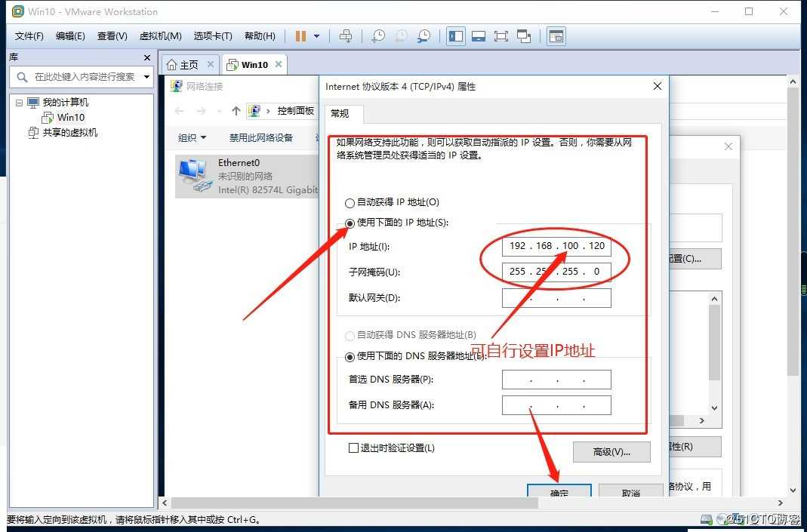807x532 pixels.
Task: Open the 文件(F) menu
Action: (29, 36)
